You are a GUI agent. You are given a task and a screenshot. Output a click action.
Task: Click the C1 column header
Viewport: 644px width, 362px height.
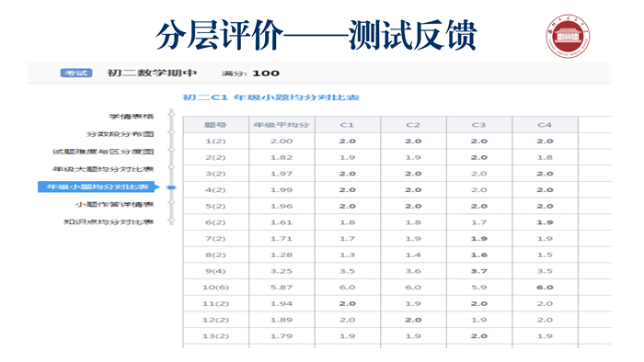(x=347, y=125)
